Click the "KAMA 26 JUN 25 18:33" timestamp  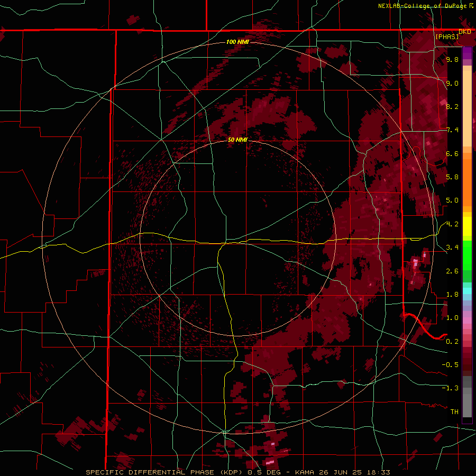[x=342, y=472]
